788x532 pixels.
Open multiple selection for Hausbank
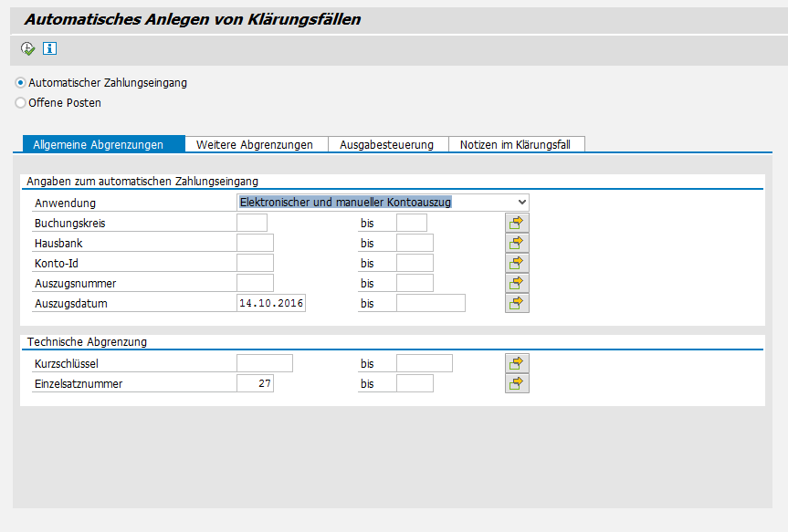pos(517,243)
